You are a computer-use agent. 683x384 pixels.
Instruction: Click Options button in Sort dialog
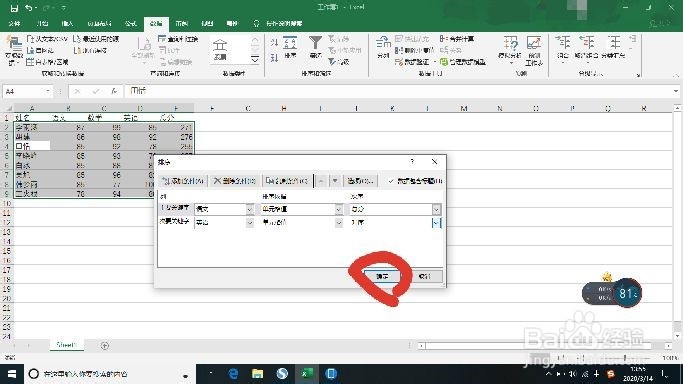[x=360, y=181]
